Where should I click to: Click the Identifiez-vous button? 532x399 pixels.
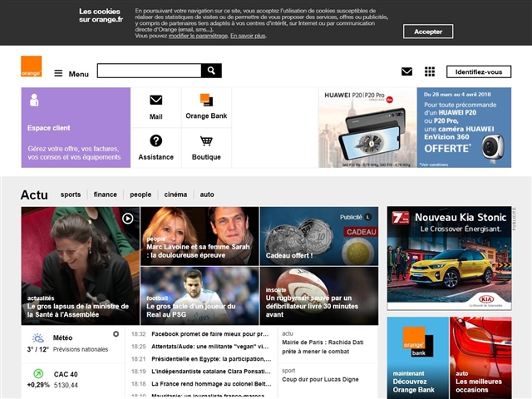tap(478, 71)
